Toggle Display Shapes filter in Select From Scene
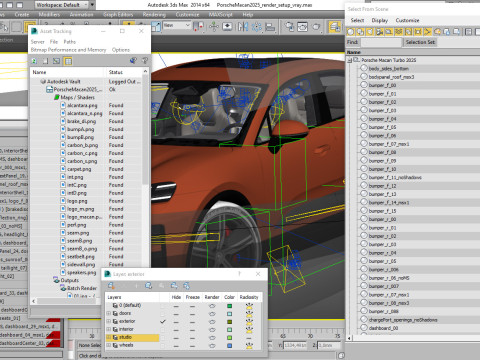This screenshot has height=360, width=480. (360, 32)
